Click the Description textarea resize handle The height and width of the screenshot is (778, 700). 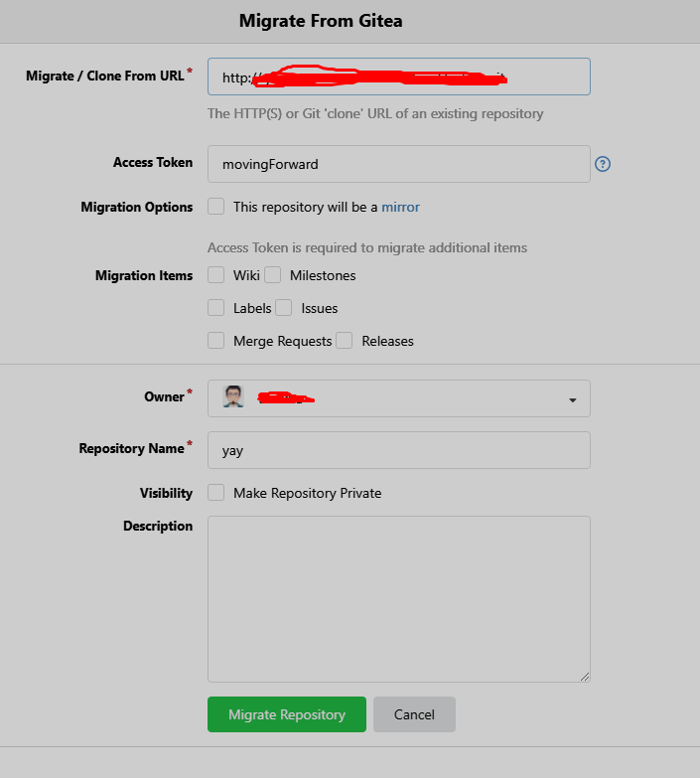[585, 677]
